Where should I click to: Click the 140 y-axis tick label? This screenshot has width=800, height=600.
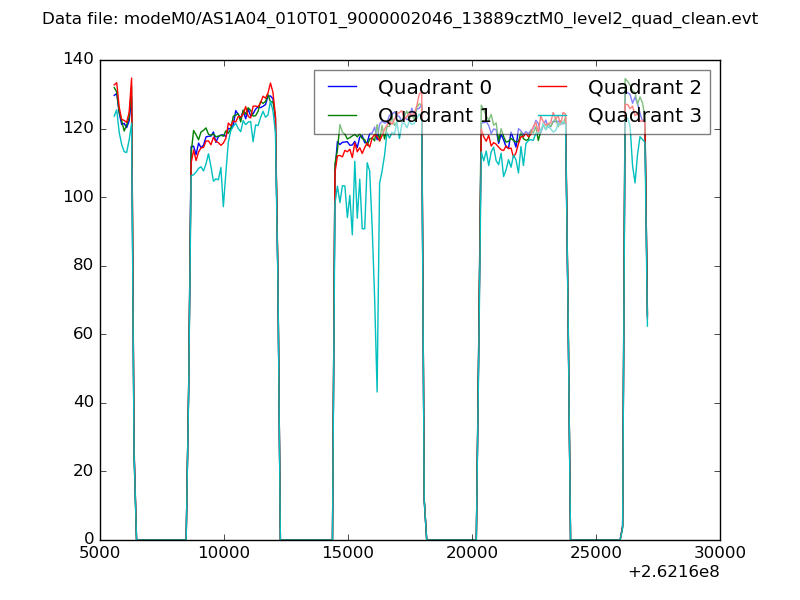[82, 60]
